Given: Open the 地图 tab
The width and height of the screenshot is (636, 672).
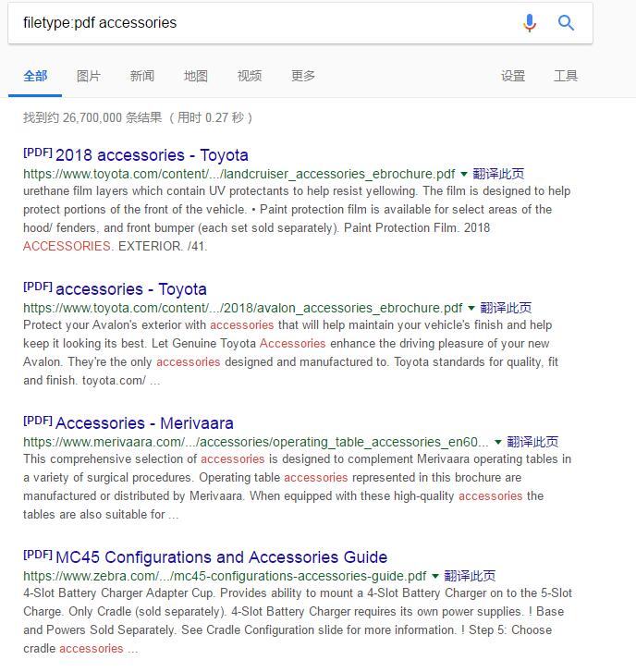Looking at the screenshot, I should click(x=196, y=77).
